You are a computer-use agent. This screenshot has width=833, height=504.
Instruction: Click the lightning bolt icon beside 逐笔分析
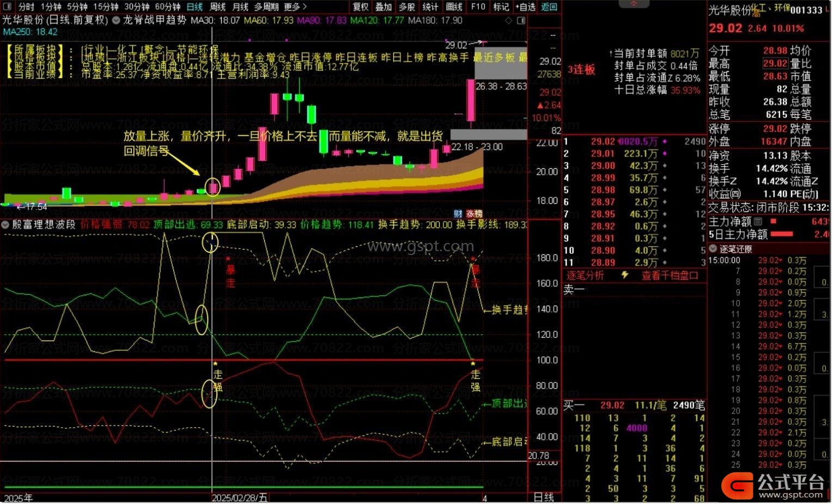tap(625, 275)
